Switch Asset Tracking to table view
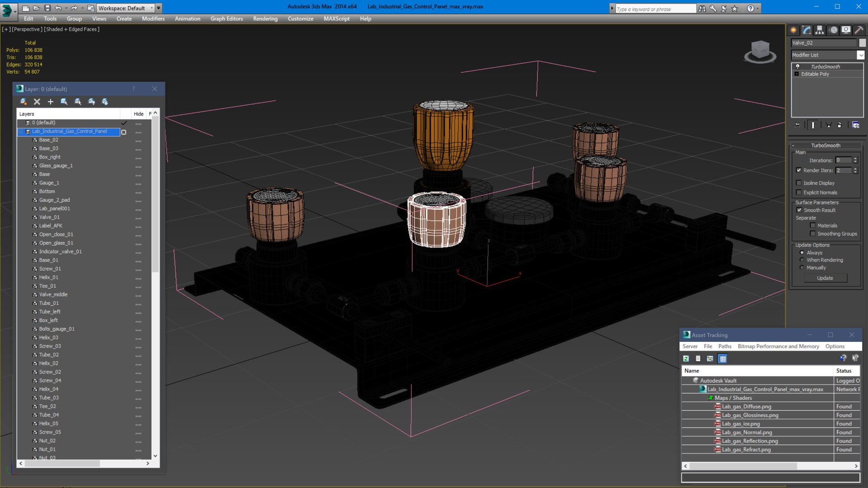 pyautogui.click(x=723, y=359)
